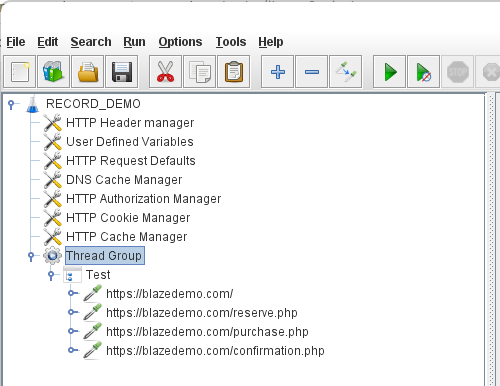Select HTTP Cache Manager label
This screenshot has width=500, height=386.
tap(127, 237)
